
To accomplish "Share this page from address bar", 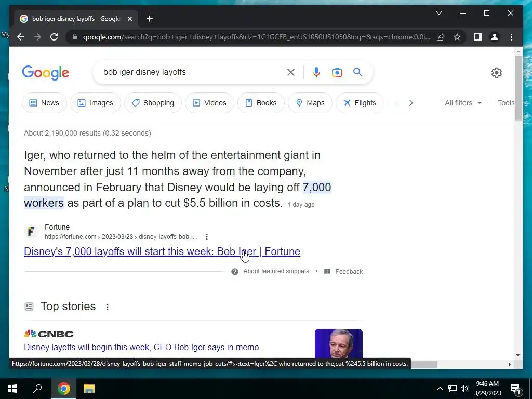I will pos(441,37).
